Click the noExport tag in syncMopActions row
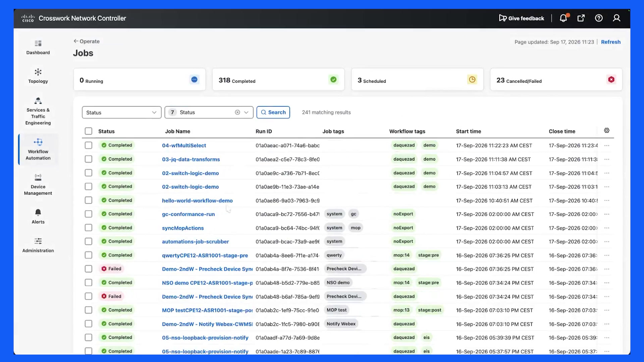The image size is (644, 362). pyautogui.click(x=403, y=228)
